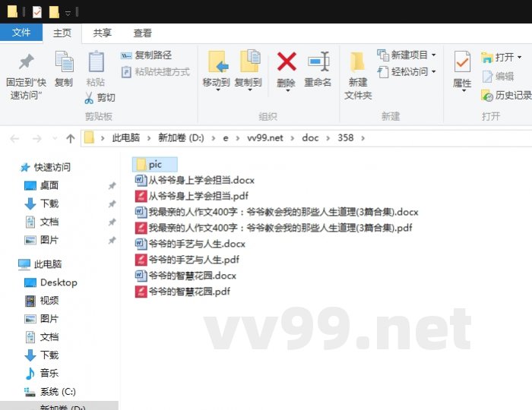The image size is (532, 410).
Task: Expand chevron after doc in address bar
Action: [x=328, y=138]
